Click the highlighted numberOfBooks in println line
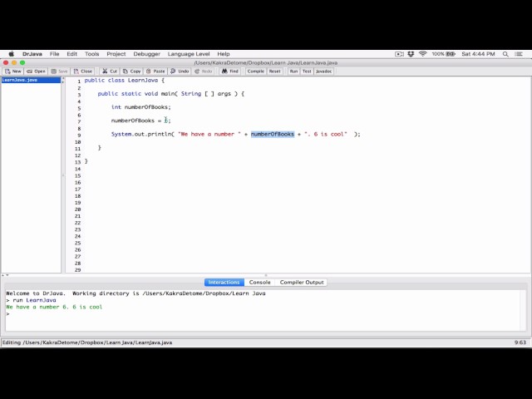 273,134
